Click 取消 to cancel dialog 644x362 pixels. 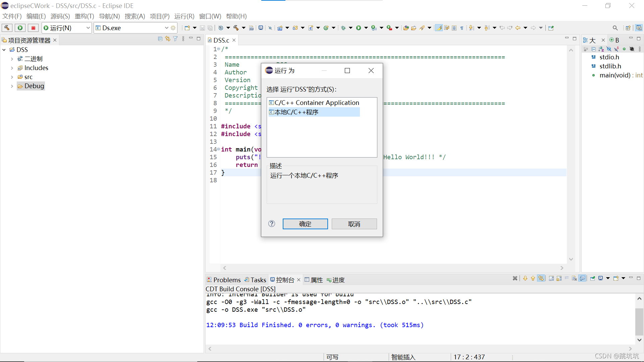[354, 224]
